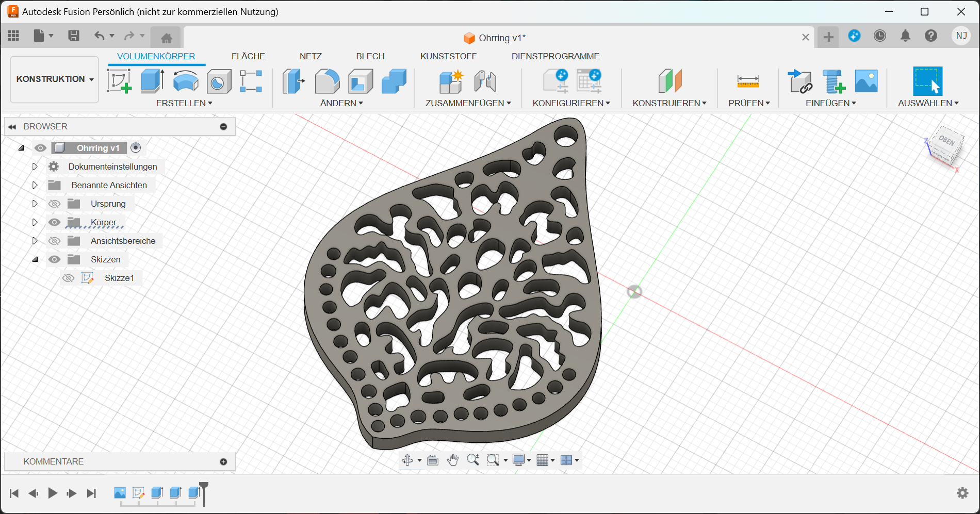980x514 pixels.
Task: Open the KONSTRUKTION workspace dropdown
Action: pyautogui.click(x=55, y=79)
